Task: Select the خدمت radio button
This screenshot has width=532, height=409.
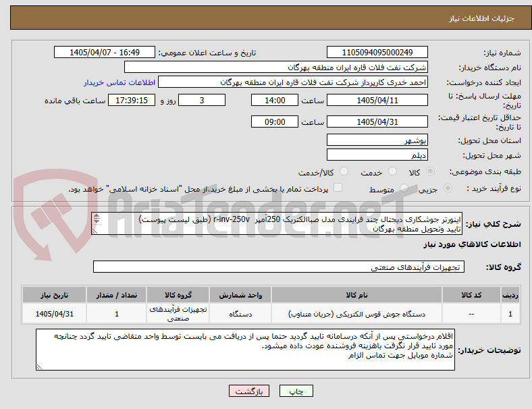Action: (392, 171)
